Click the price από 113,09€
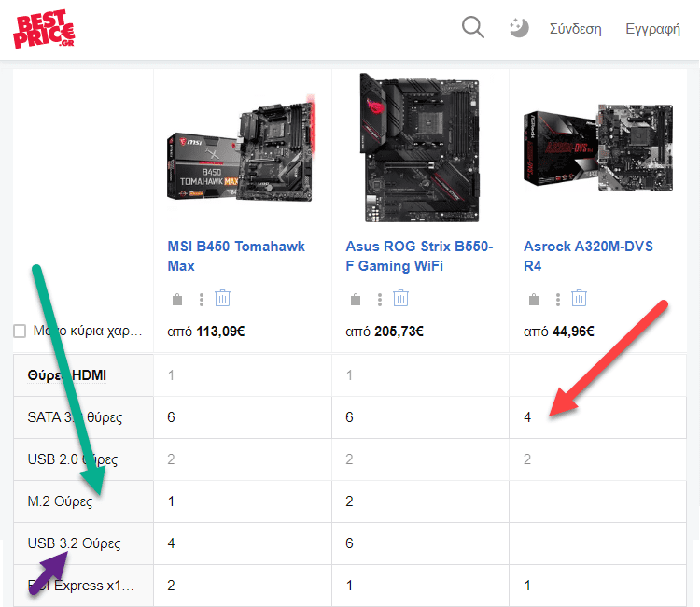The height and width of the screenshot is (607, 700). [x=206, y=332]
